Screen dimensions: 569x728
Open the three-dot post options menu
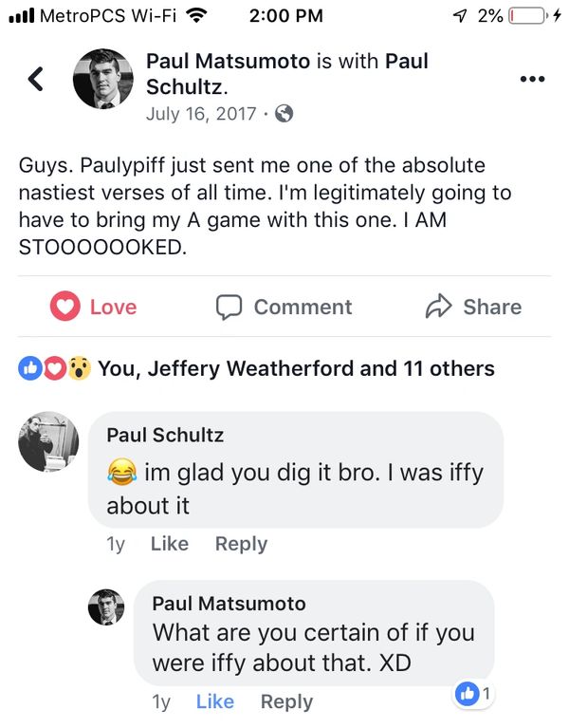click(x=533, y=79)
